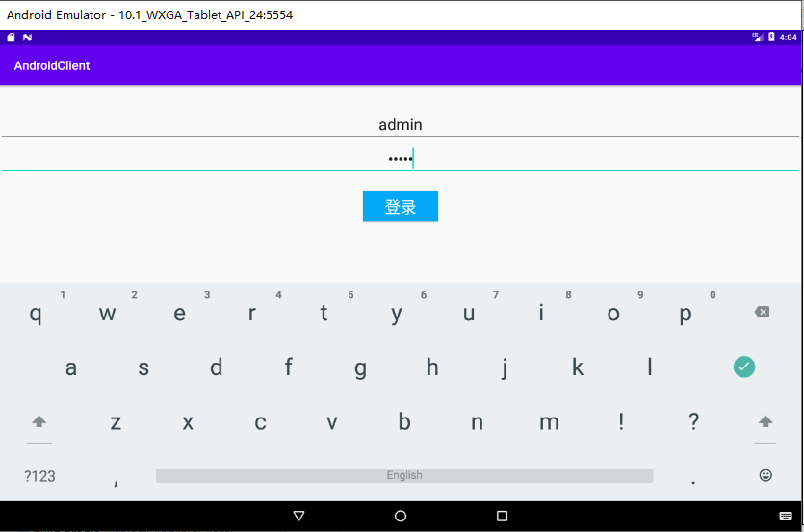
Task: Tap the v key
Action: point(332,422)
